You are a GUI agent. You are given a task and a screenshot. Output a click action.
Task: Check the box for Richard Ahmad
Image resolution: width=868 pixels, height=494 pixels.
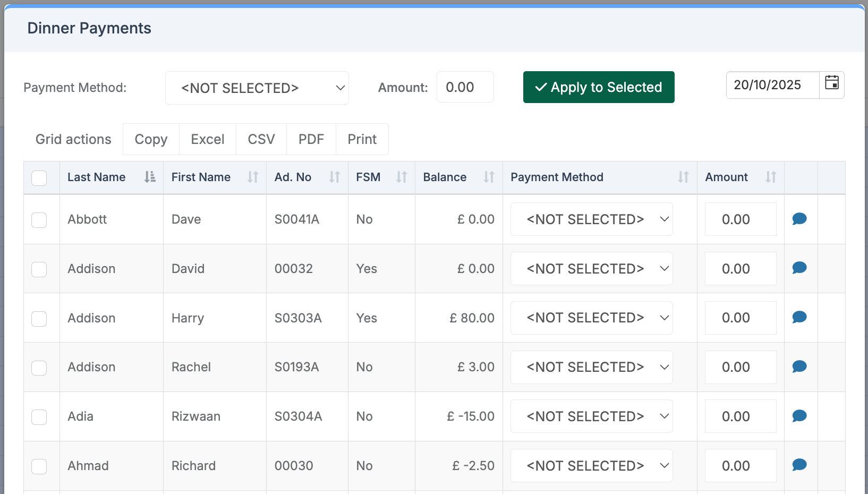tap(39, 466)
